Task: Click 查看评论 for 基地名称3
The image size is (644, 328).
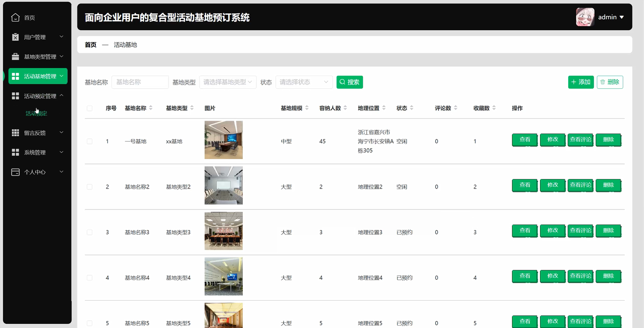Action: click(581, 231)
